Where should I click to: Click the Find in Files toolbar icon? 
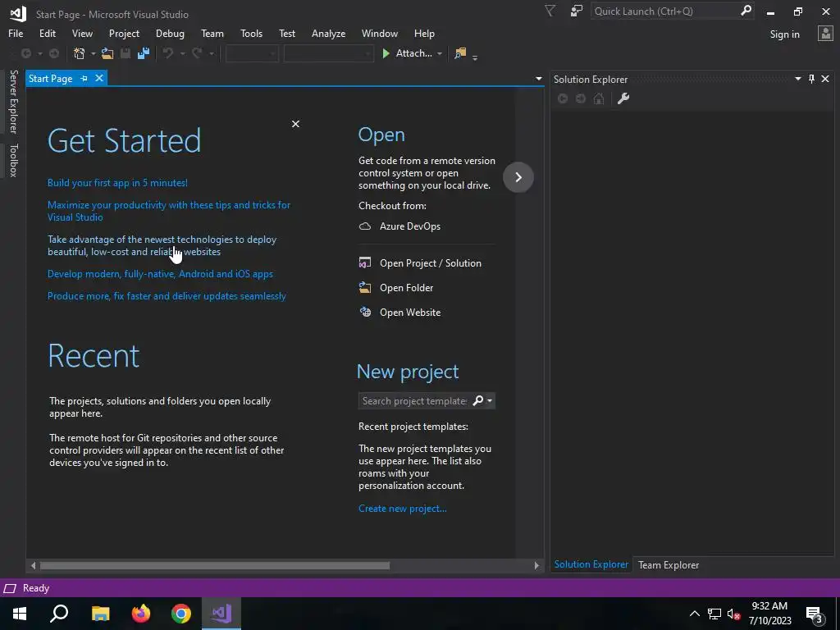coord(460,53)
